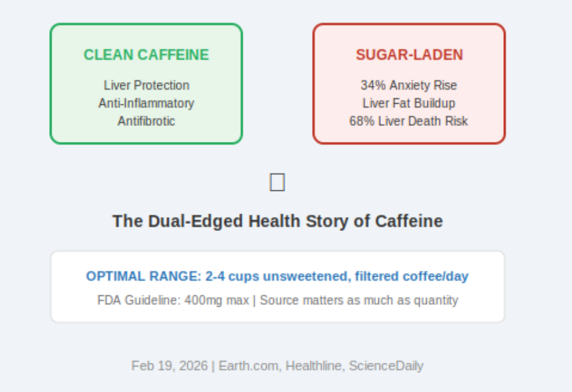The image size is (572, 392).
Task: Click the 68% Liver Death Risk line
Action: 409,121
